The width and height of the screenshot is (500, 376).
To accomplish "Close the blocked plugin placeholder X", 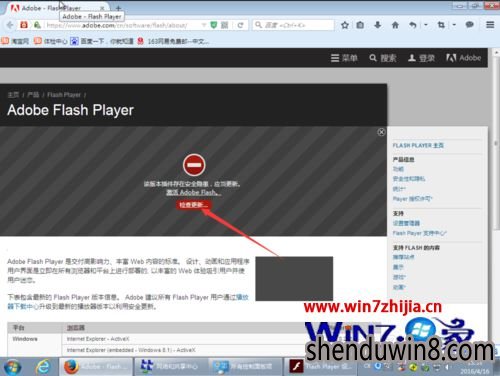I will 381,132.
